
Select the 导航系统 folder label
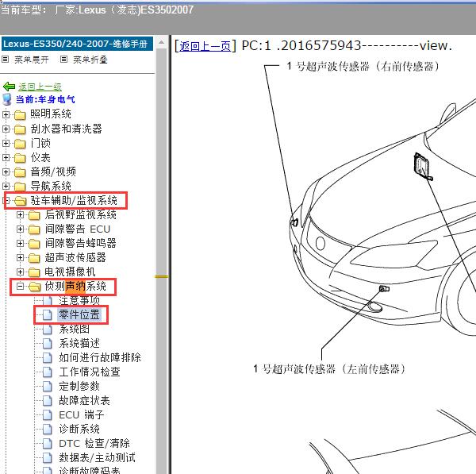tap(51, 186)
